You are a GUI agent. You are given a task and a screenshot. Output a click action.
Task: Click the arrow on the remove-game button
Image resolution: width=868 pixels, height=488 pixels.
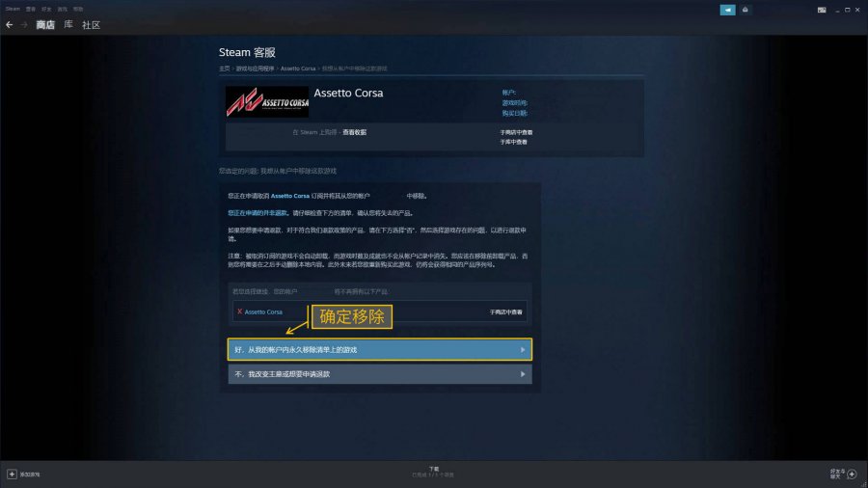523,350
